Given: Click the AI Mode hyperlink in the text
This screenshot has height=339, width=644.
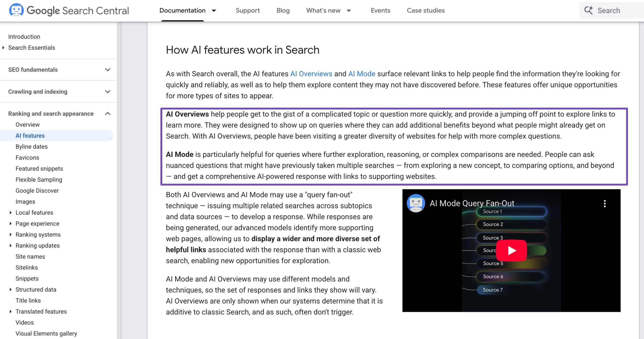Looking at the screenshot, I should [x=361, y=74].
